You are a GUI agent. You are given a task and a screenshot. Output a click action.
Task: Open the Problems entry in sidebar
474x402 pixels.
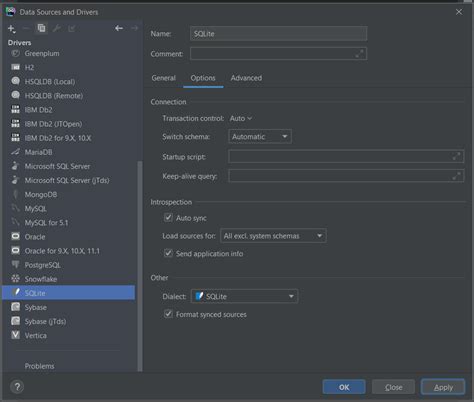pyautogui.click(x=39, y=366)
